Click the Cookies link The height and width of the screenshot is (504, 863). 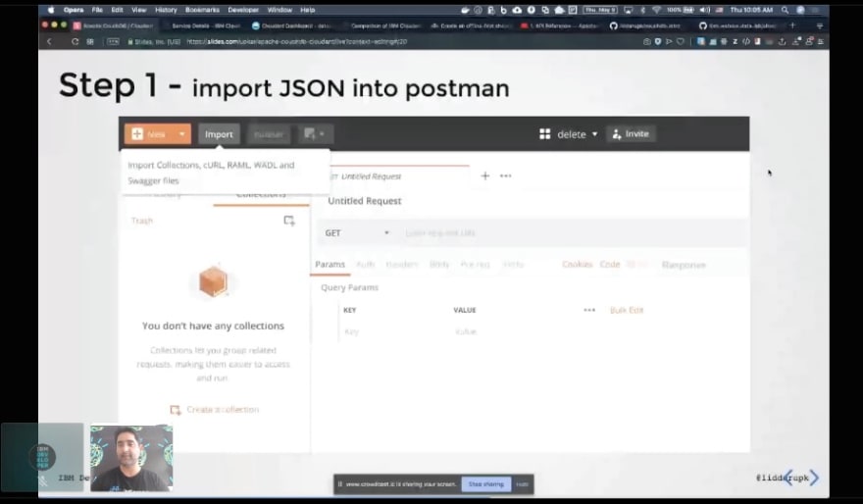[577, 265]
